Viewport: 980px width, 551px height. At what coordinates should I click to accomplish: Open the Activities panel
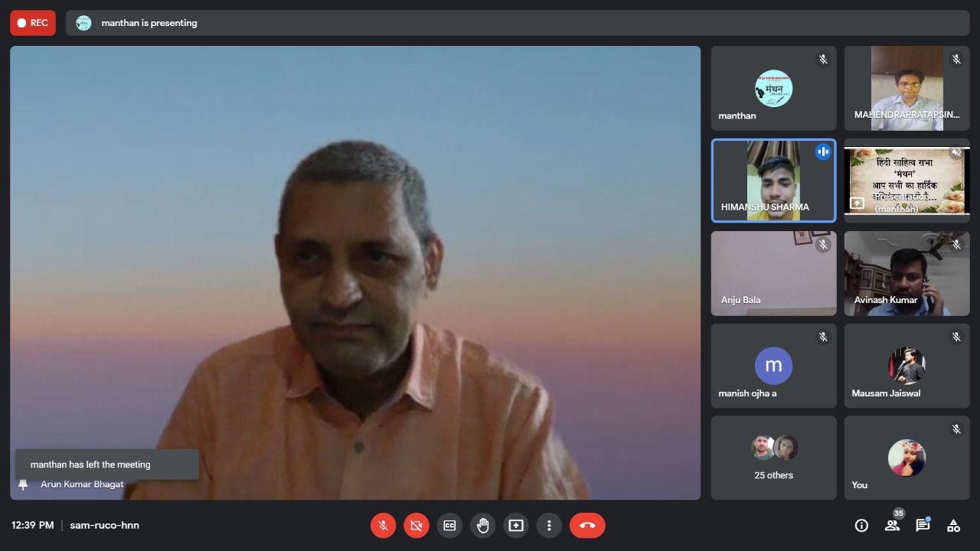953,526
